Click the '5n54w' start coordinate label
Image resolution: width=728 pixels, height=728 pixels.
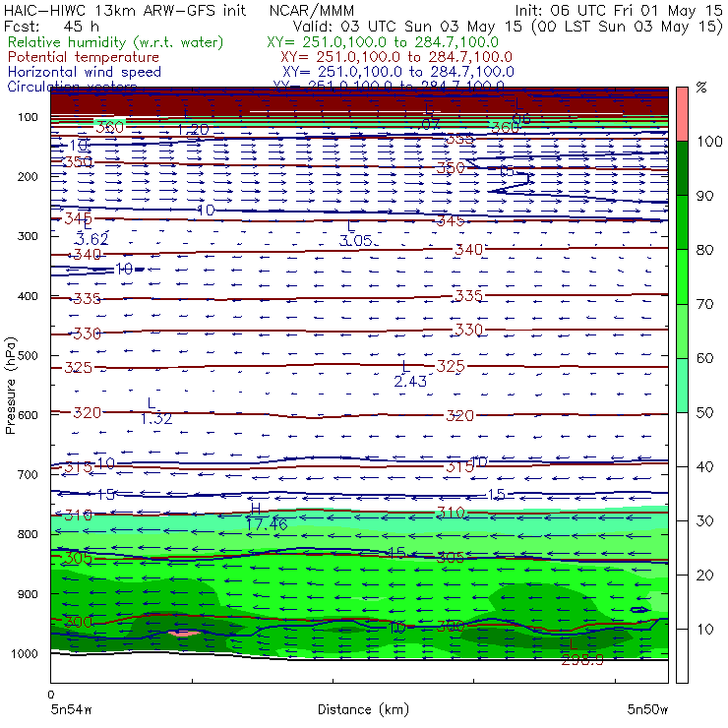click(x=72, y=709)
